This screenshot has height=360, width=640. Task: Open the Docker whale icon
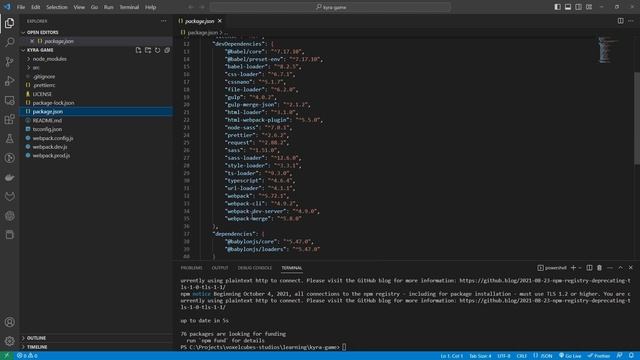tap(9, 178)
